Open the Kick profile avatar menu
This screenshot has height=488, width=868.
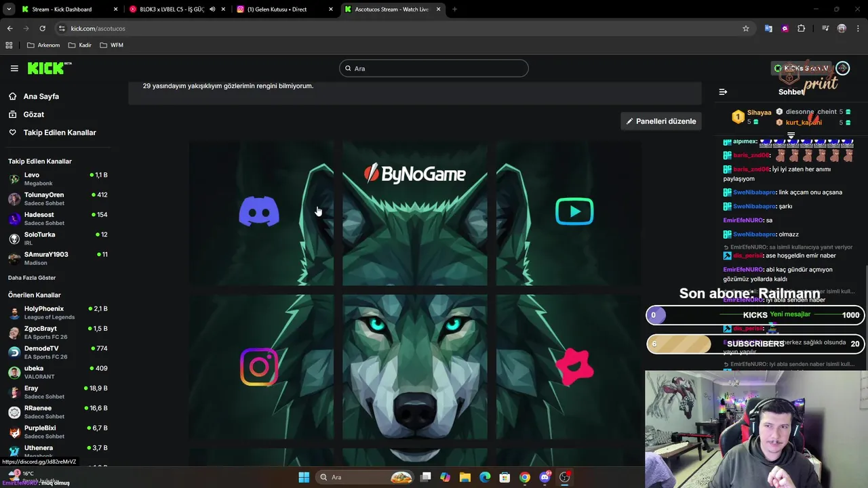[842, 68]
